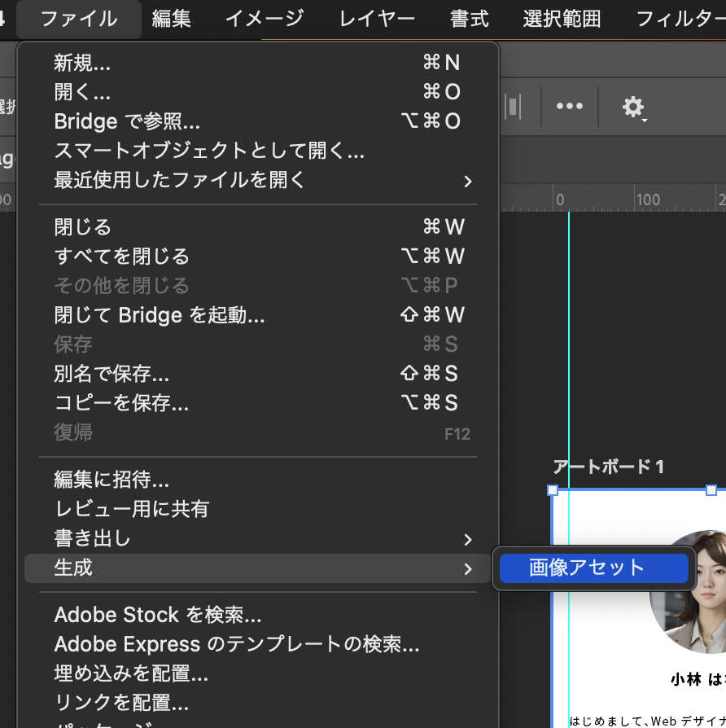Select the アートボード 1 artboard label

(x=608, y=467)
